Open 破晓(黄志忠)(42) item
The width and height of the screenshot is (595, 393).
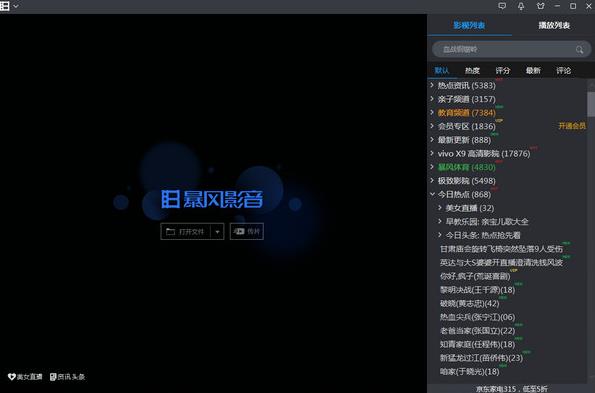click(469, 304)
